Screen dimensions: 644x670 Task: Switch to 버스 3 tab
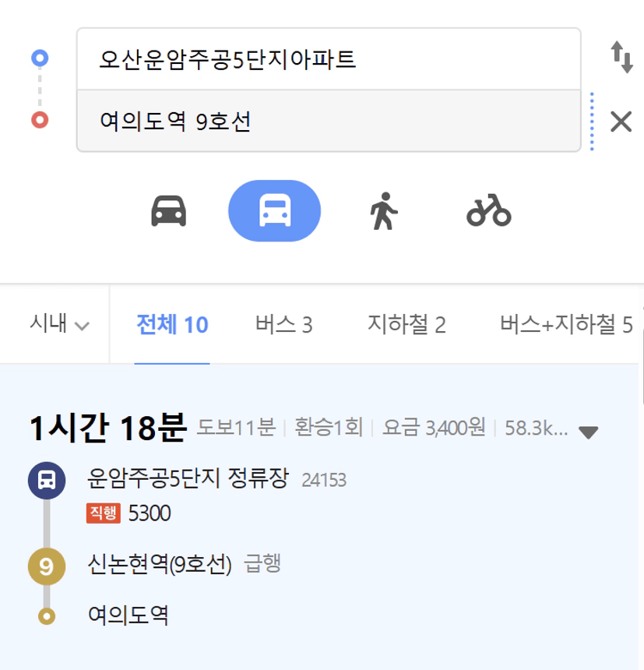(284, 324)
